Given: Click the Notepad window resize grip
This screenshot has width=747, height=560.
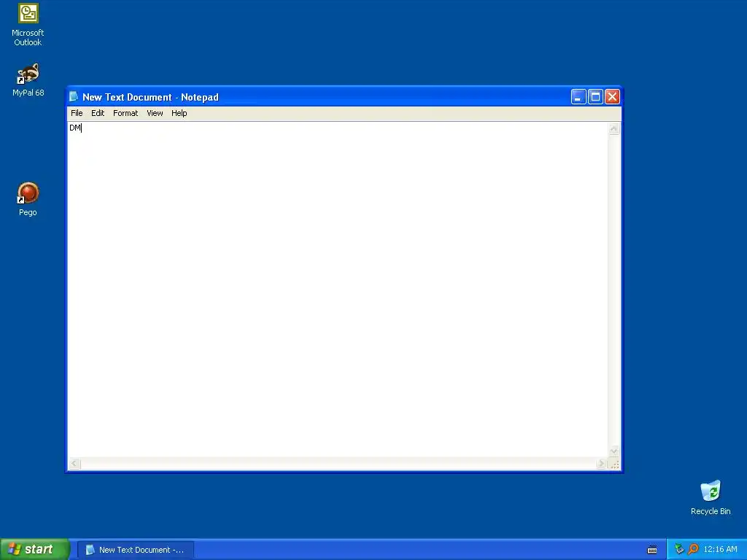Looking at the screenshot, I should tap(614, 464).
